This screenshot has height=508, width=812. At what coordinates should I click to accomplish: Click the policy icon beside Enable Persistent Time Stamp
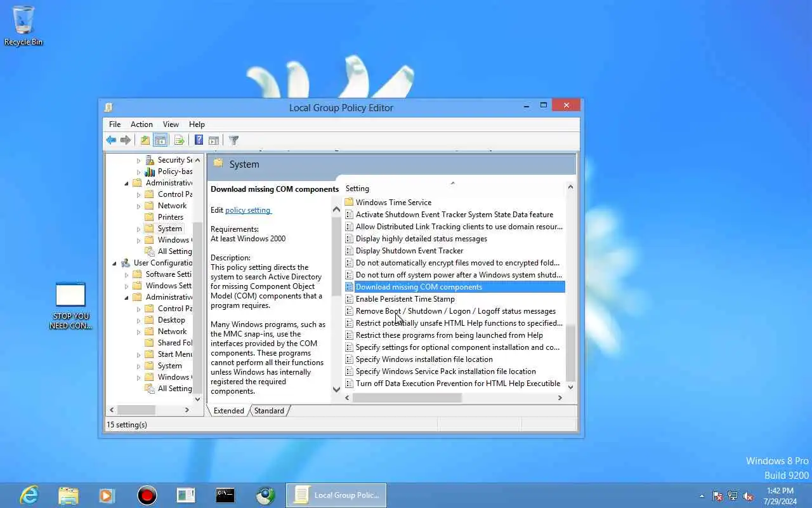click(349, 299)
